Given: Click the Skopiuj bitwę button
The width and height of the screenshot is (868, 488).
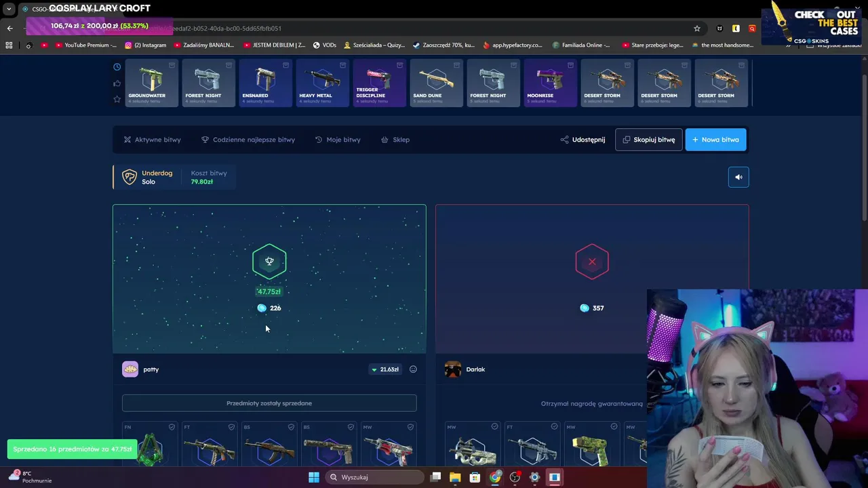Looking at the screenshot, I should (649, 140).
